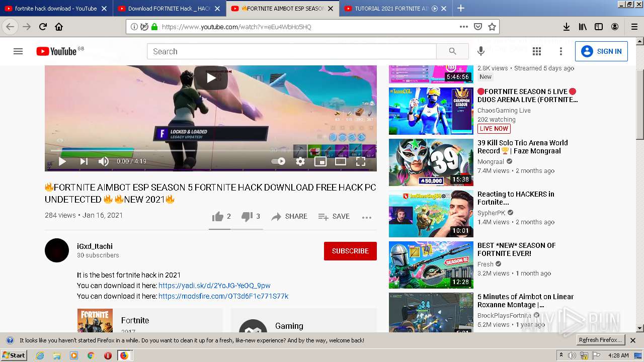The width and height of the screenshot is (644, 362).
Task: Focus the YouTube search field
Action: [292, 51]
